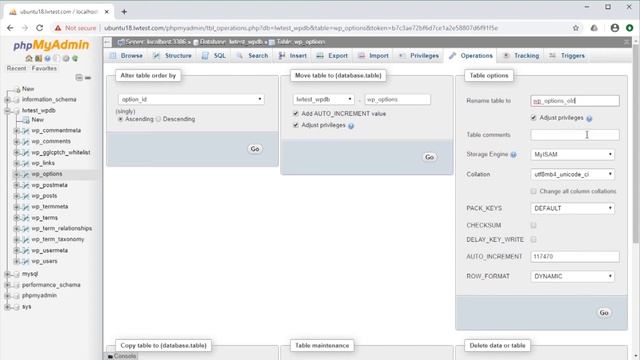Viewport: 640px width, 360px height.
Task: Click Go in Table options section
Action: point(604,313)
